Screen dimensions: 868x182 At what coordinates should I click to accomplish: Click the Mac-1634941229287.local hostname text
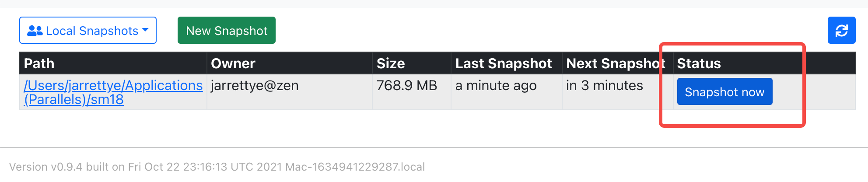pos(355,167)
